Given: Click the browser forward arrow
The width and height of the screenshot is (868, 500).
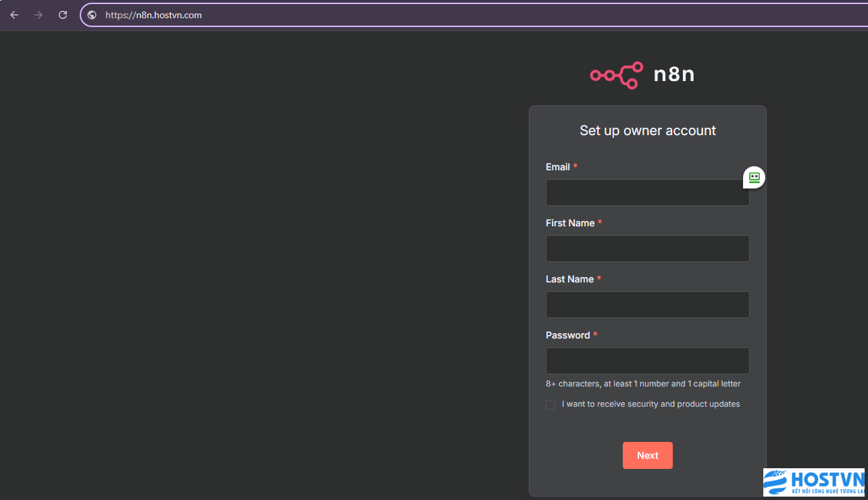Looking at the screenshot, I should click(x=39, y=15).
